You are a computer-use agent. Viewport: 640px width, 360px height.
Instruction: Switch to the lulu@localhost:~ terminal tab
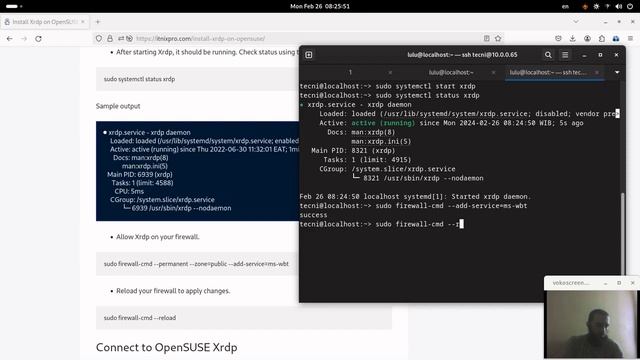click(x=451, y=72)
